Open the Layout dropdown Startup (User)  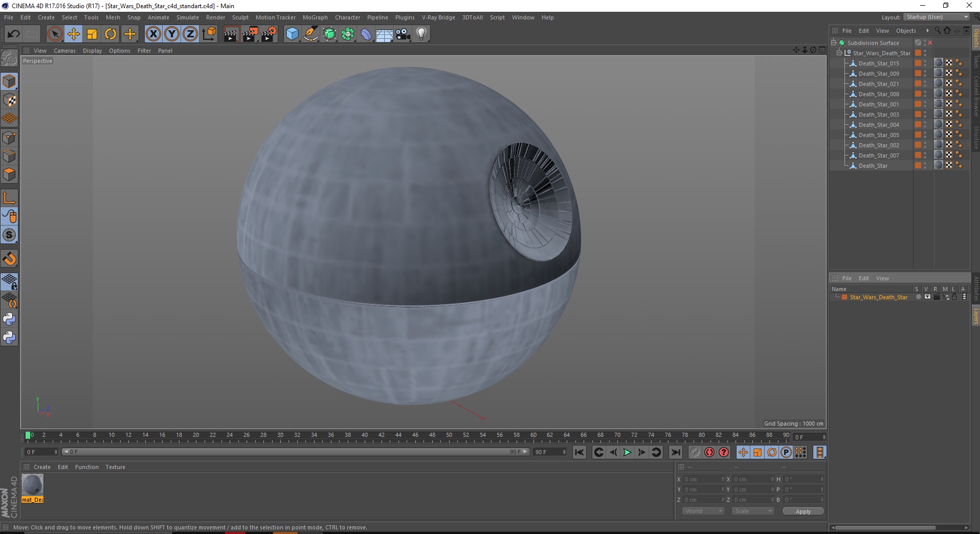[937, 17]
